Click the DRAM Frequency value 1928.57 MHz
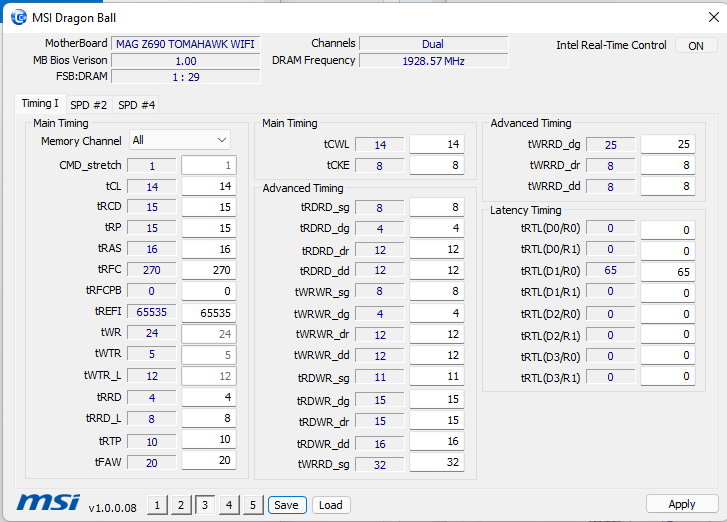This screenshot has width=727, height=522. (x=434, y=61)
